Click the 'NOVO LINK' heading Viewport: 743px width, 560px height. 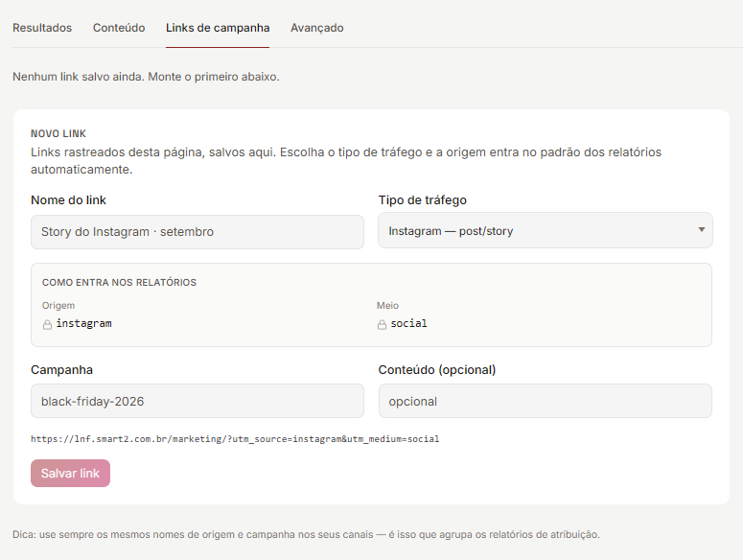pyautogui.click(x=58, y=133)
